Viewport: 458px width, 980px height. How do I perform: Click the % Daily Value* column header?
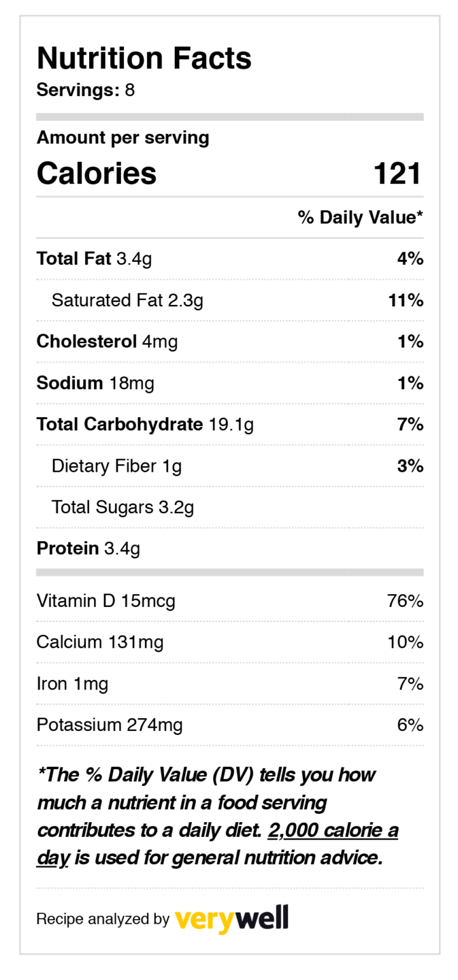(360, 218)
